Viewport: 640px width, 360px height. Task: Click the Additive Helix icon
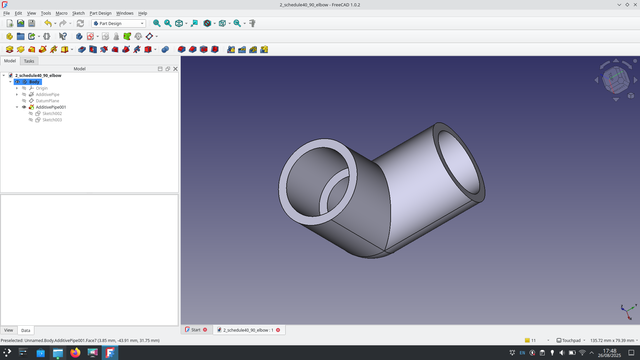click(x=53, y=49)
